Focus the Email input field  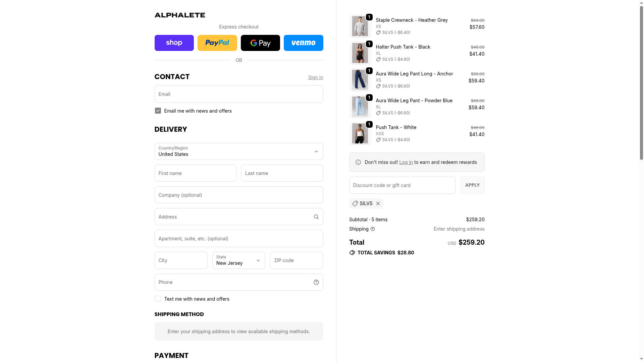[x=238, y=94]
